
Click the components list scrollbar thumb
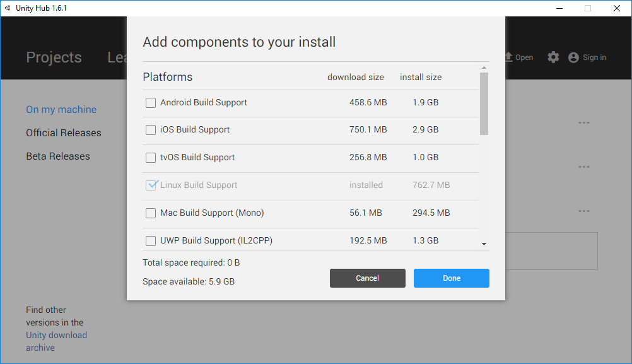click(x=484, y=103)
